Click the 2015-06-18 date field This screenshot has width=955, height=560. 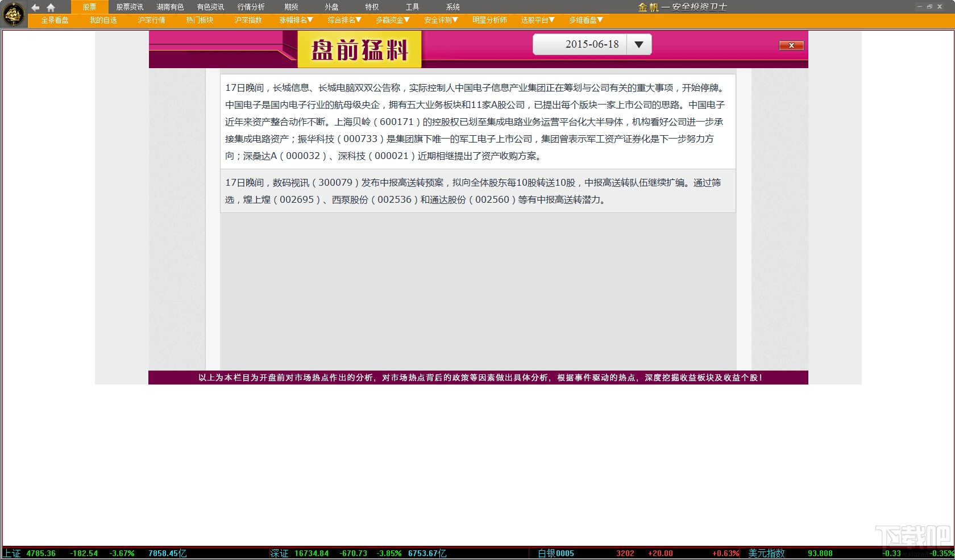point(580,44)
